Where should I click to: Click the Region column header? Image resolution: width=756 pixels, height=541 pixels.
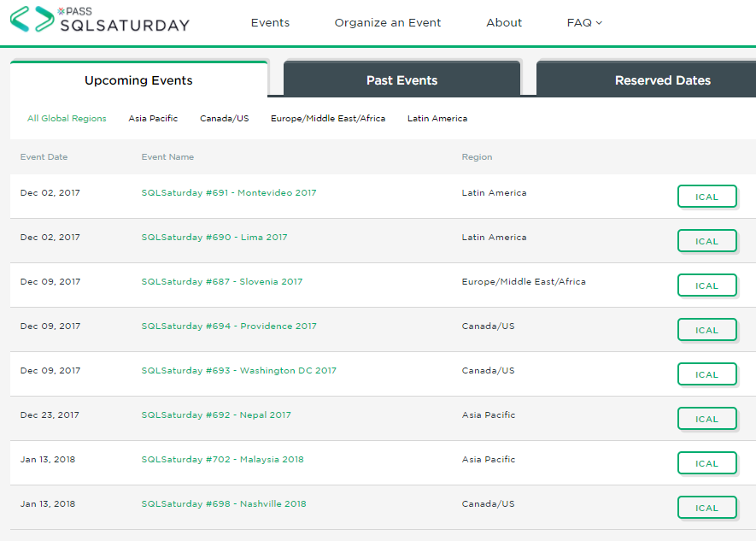(477, 156)
